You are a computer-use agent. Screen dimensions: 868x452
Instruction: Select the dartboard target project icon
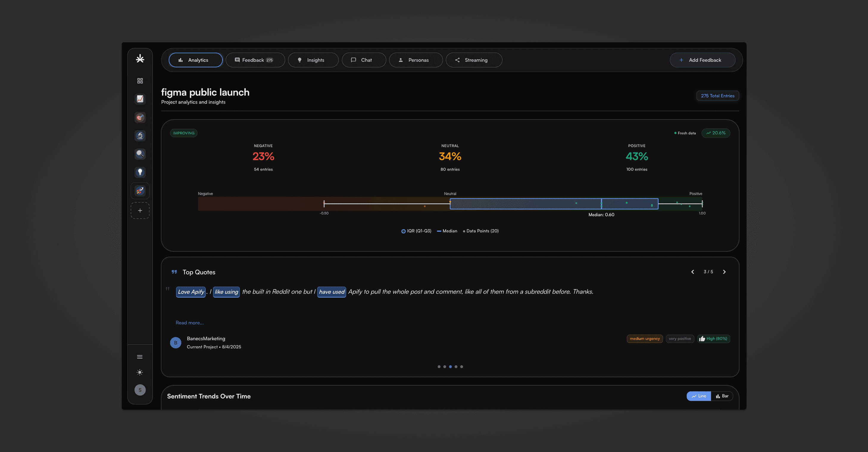[x=140, y=117]
